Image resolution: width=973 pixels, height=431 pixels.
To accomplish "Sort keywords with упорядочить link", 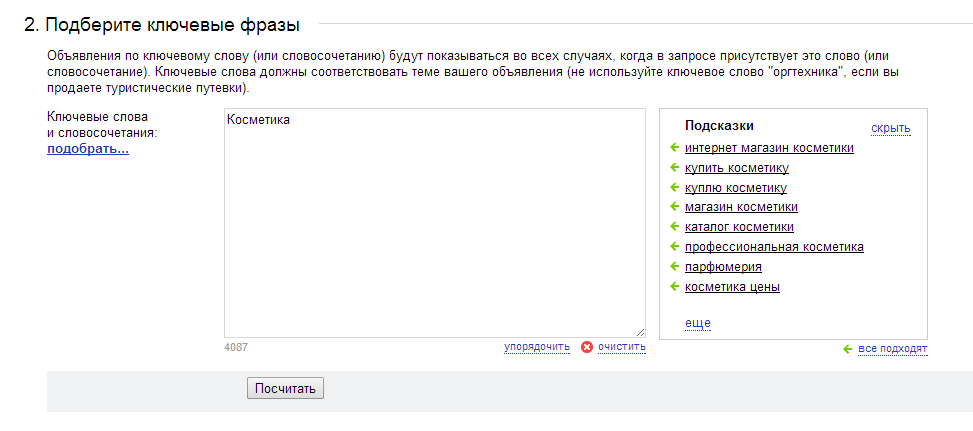I will point(537,347).
